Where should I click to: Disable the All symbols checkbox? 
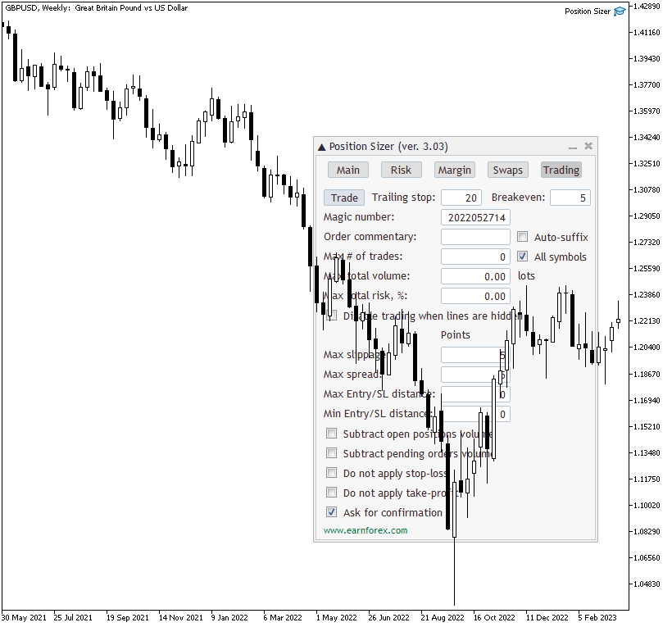(x=522, y=256)
